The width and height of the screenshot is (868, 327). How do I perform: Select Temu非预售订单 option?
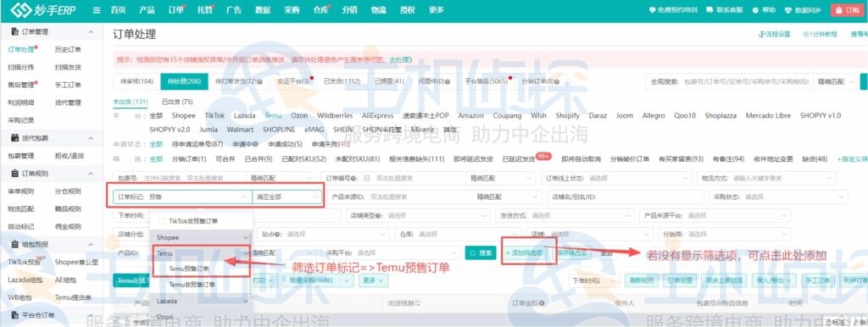click(192, 285)
